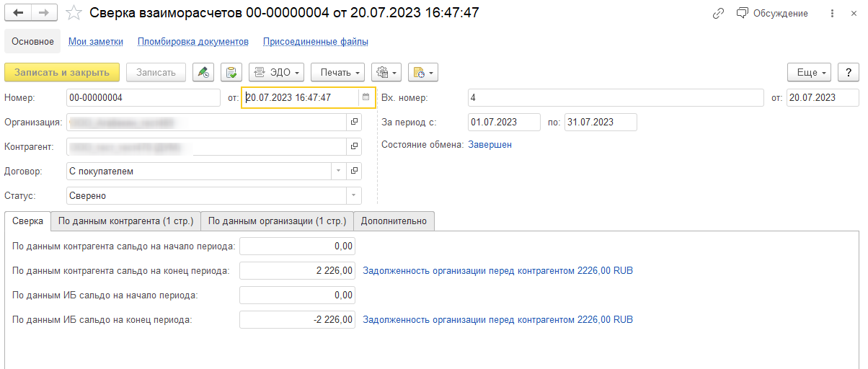
Task: Open the Организация record via open icon
Action: click(x=354, y=123)
